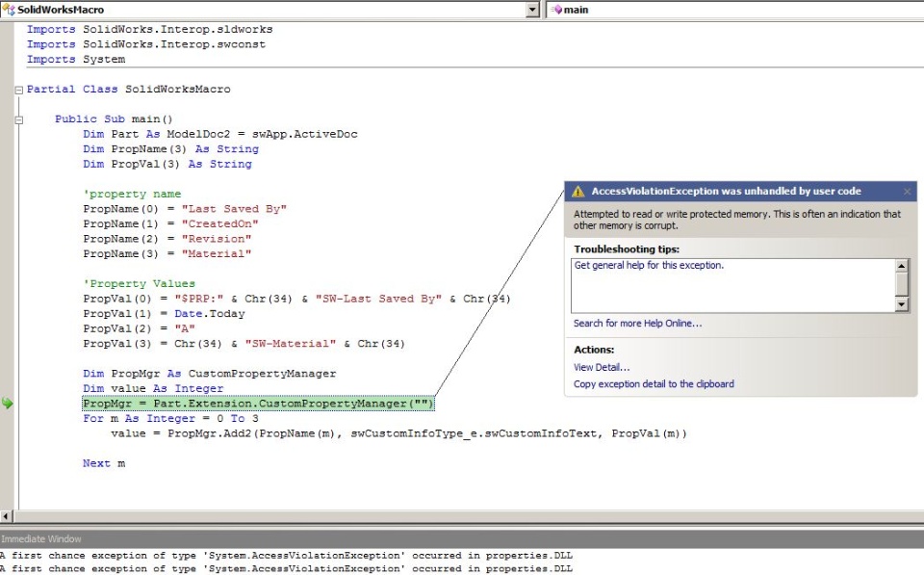Click the main method icon

click(555, 10)
